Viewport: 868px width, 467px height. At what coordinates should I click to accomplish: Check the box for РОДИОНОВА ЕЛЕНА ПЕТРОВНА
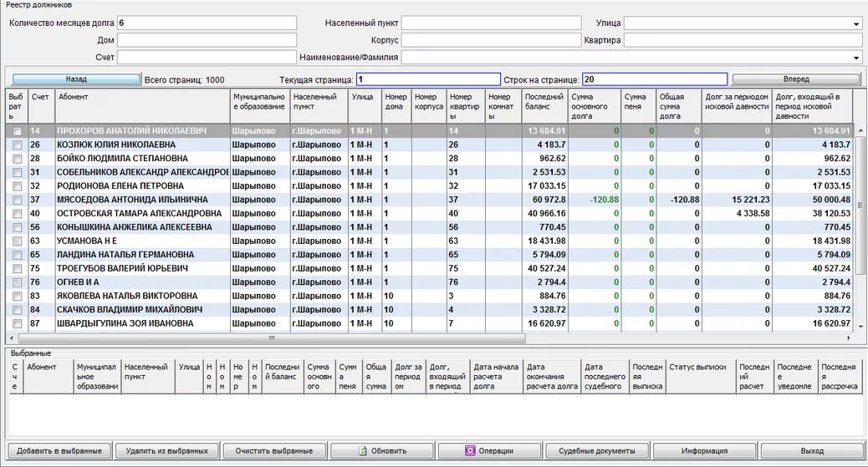coord(18,186)
